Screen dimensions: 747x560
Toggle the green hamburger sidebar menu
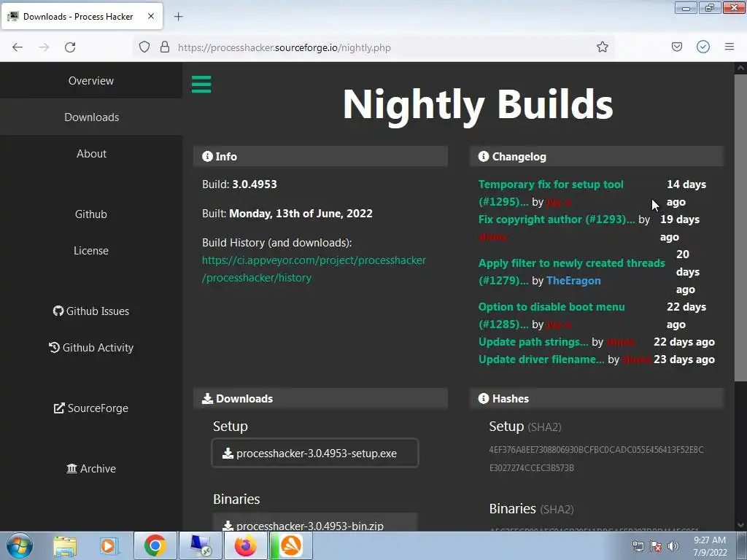(201, 85)
